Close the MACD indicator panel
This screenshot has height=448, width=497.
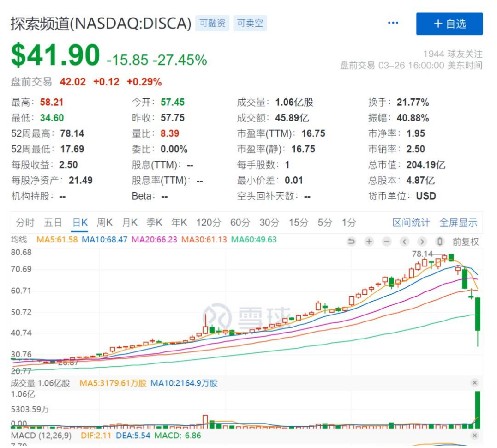(x=475, y=436)
